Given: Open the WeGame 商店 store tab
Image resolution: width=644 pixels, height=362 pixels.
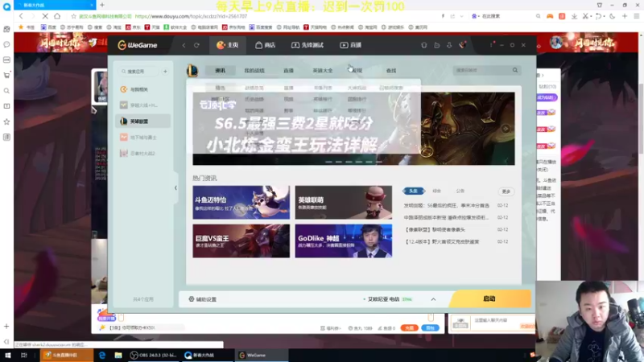Looking at the screenshot, I should (266, 45).
